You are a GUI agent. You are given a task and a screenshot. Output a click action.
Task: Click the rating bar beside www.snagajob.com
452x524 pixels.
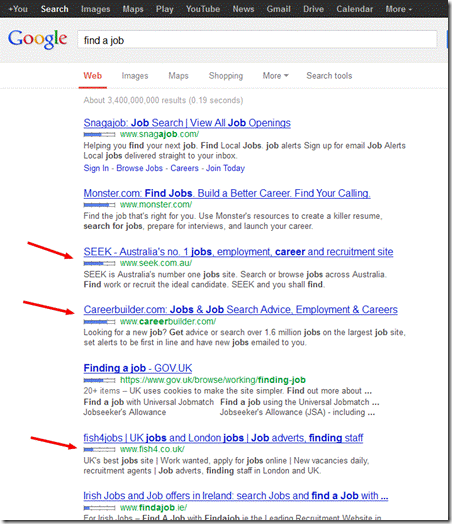[99, 134]
